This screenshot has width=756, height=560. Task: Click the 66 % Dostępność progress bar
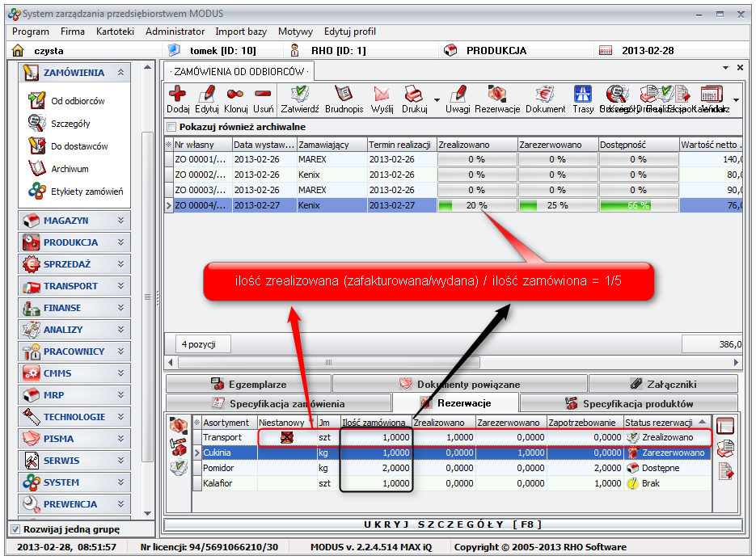pyautogui.click(x=638, y=205)
